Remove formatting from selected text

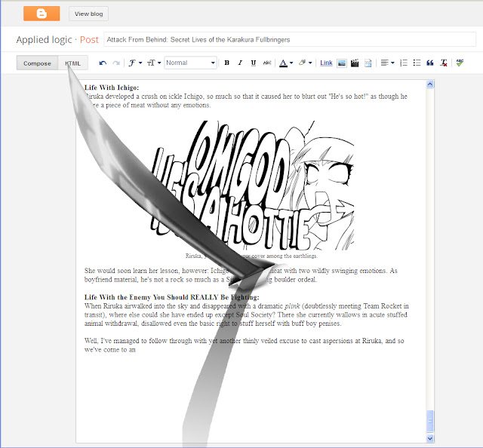tap(444, 63)
